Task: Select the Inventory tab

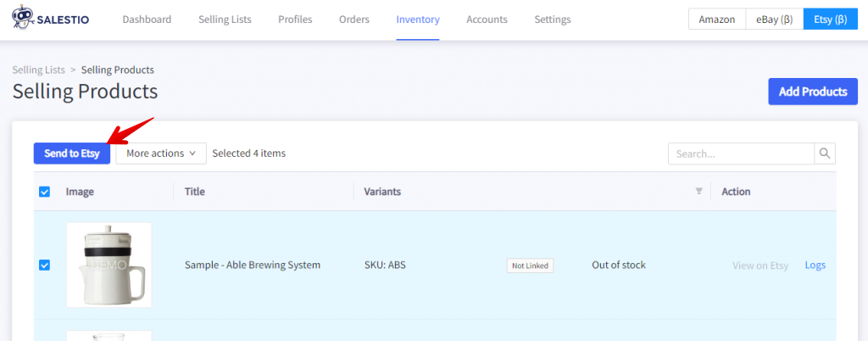Action: [x=418, y=20]
